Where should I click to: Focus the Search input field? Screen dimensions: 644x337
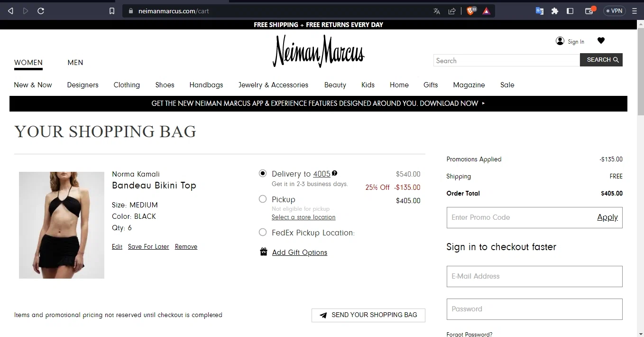click(x=506, y=60)
